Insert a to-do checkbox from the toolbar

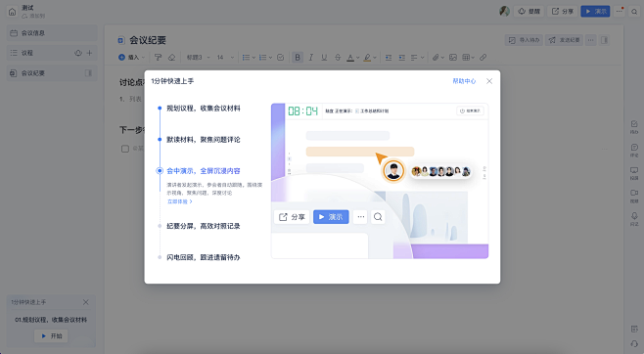click(x=281, y=58)
